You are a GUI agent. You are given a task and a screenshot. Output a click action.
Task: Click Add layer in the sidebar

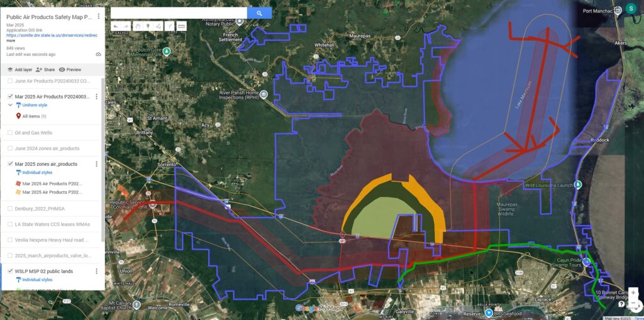(19, 70)
